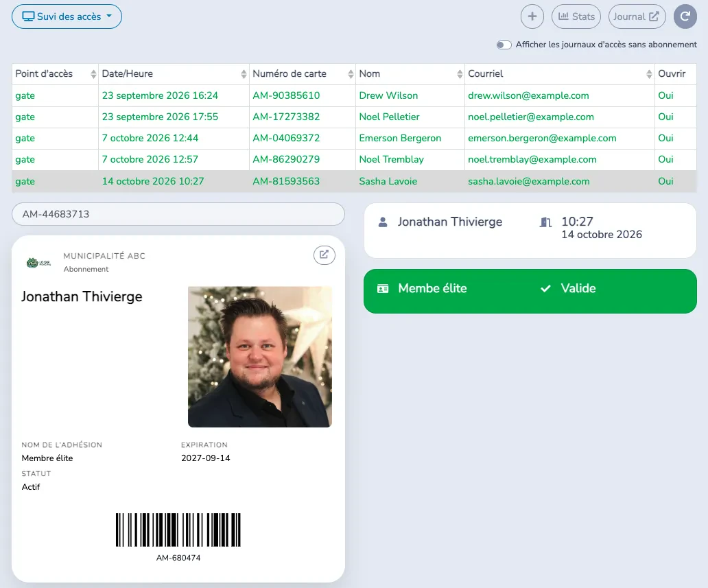Open the Stats button
The image size is (708, 588).
click(x=576, y=16)
